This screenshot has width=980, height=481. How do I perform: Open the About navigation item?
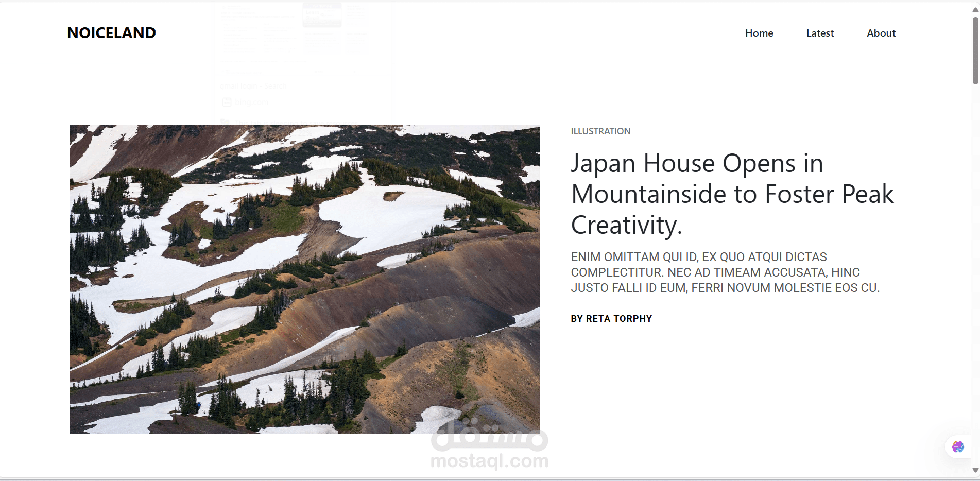point(881,33)
